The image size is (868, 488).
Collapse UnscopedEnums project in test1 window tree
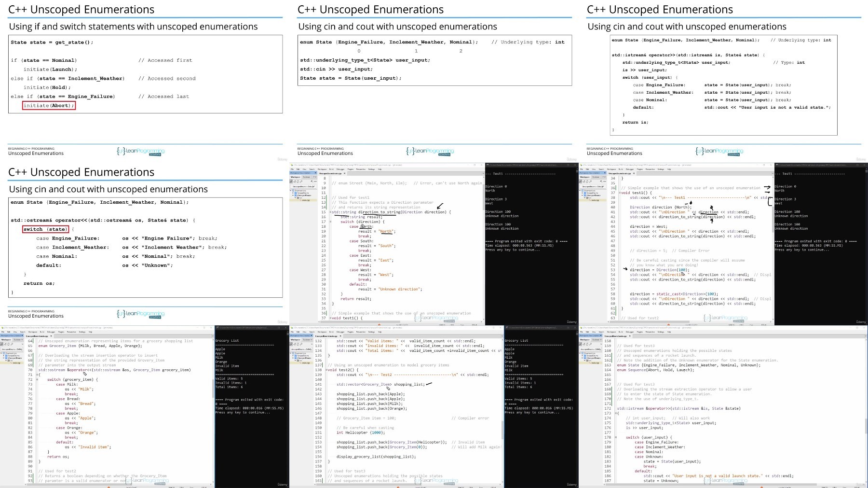click(582, 195)
